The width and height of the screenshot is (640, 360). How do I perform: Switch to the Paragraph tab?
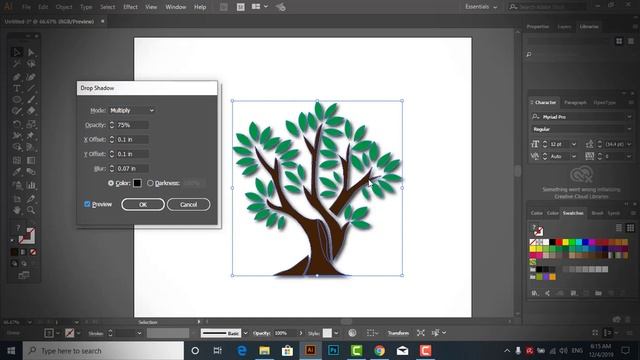(x=576, y=102)
